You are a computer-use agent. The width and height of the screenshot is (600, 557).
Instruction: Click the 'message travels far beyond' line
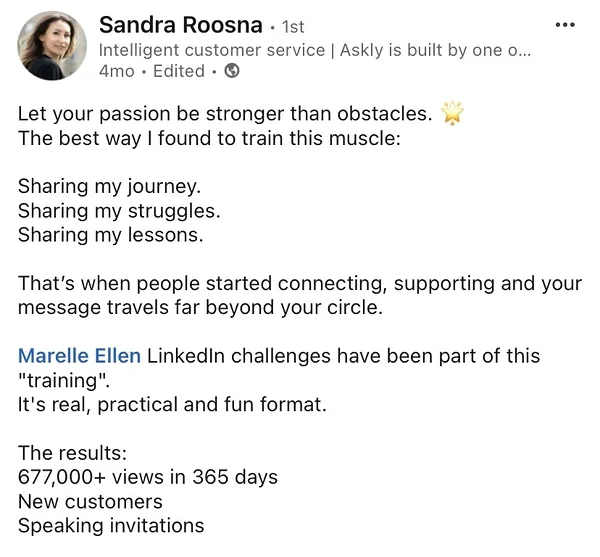(x=200, y=308)
